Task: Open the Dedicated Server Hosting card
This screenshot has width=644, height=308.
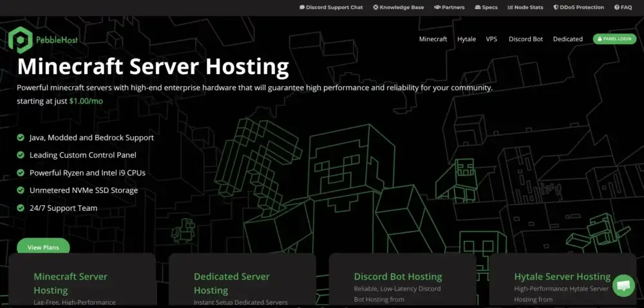Action: click(x=242, y=280)
